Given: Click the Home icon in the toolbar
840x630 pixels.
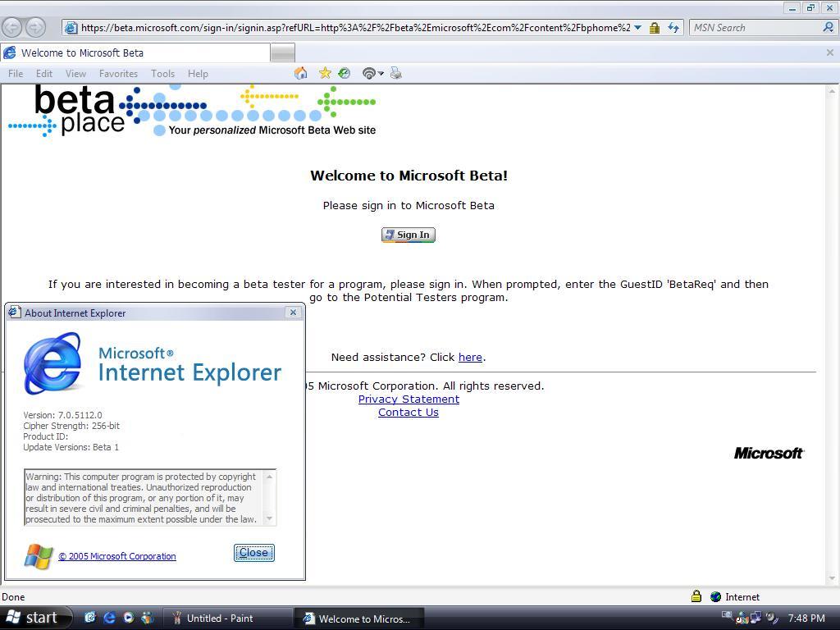Looking at the screenshot, I should tap(301, 73).
